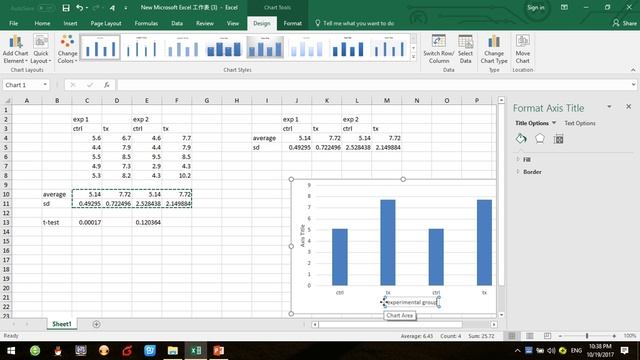Select Size & Properties icon in pane

coord(558,139)
